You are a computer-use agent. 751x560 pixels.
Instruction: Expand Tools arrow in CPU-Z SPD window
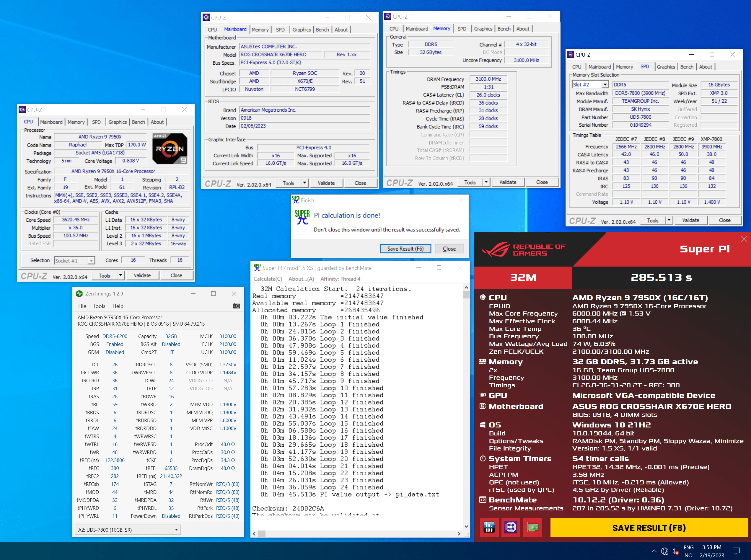[669, 220]
